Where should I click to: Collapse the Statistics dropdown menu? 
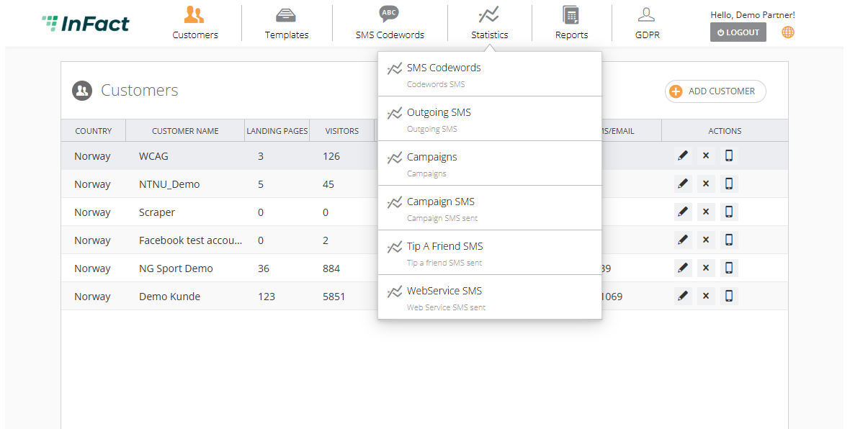pos(490,22)
